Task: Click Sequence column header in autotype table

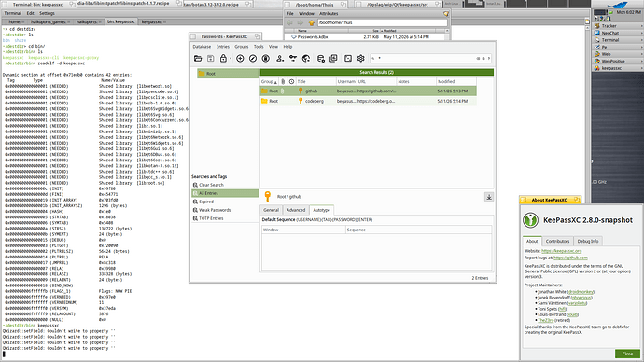Action: 418,230
